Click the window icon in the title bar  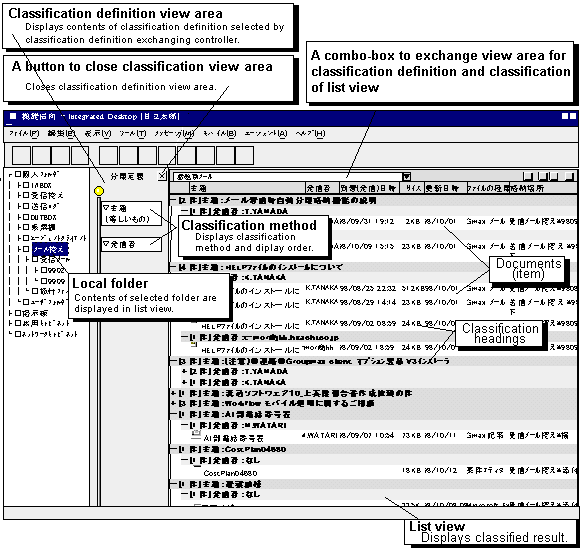coord(13,116)
